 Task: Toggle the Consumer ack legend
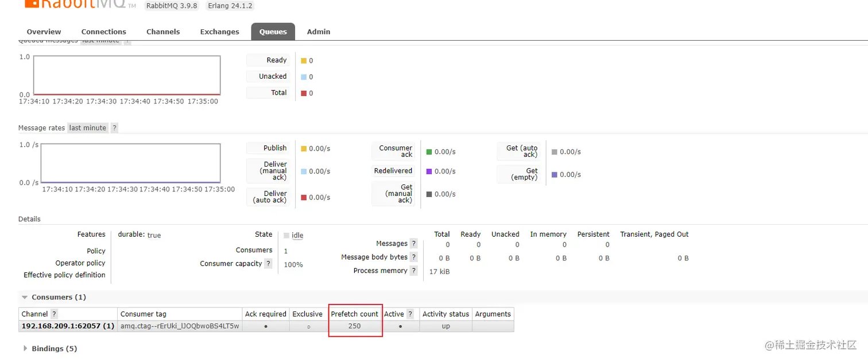coord(394,151)
